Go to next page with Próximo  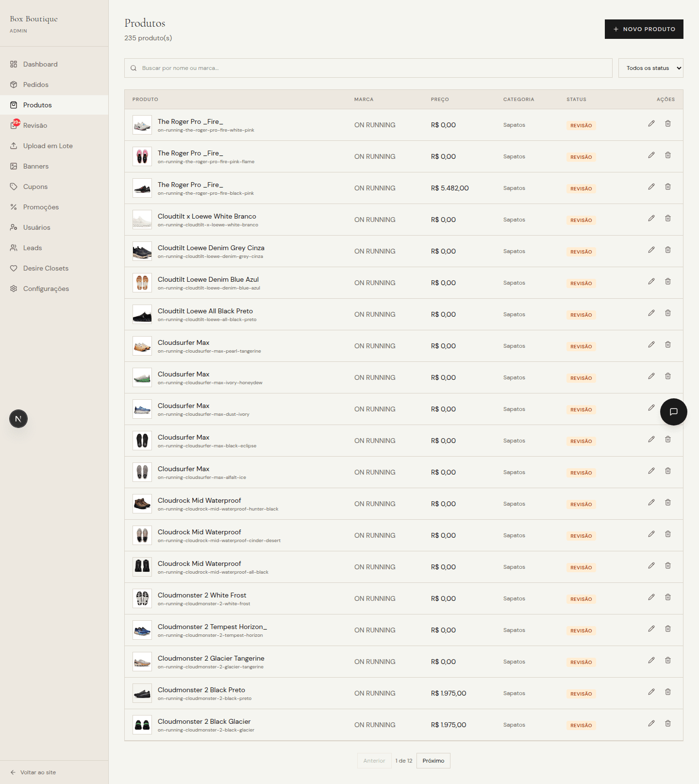[x=433, y=761]
